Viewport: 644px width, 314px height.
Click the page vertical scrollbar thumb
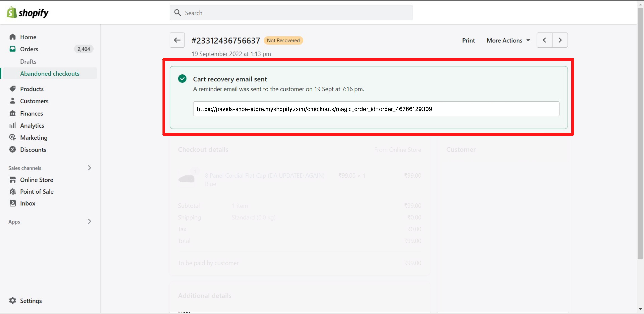(640, 134)
